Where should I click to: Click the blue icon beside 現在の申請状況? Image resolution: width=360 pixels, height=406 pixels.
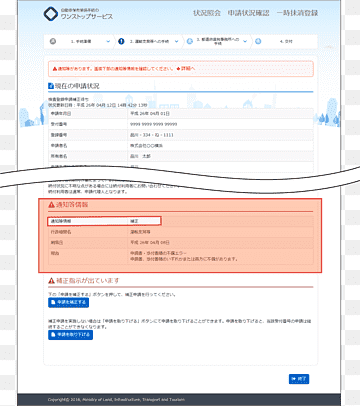pos(51,86)
